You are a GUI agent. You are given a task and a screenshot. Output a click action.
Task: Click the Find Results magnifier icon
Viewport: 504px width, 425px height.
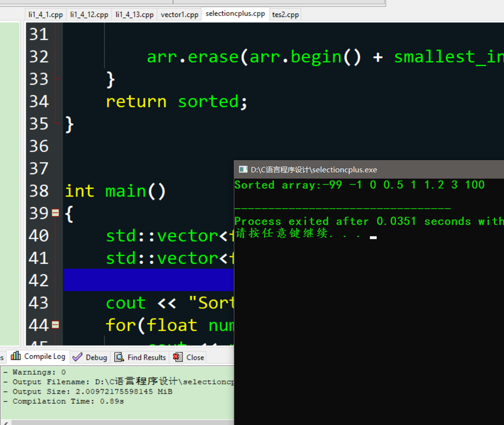coord(119,357)
